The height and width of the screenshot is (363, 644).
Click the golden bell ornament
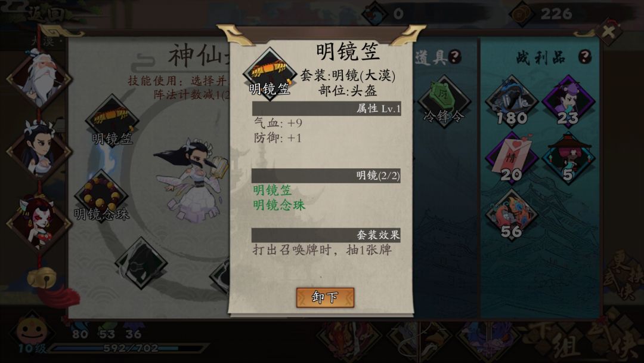(x=42, y=278)
